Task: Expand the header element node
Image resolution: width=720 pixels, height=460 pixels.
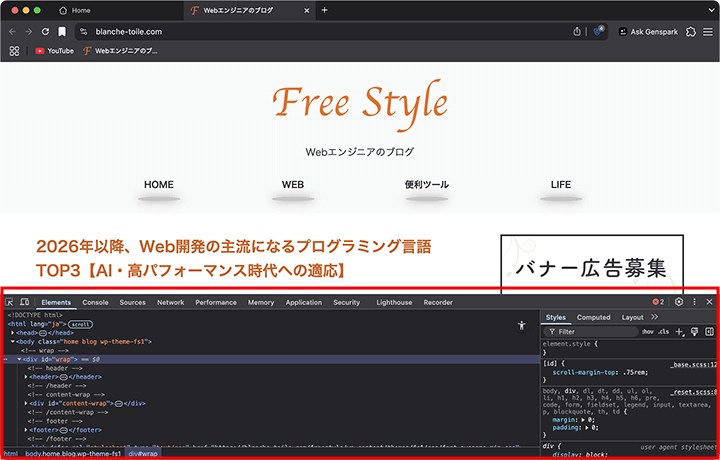Action: (x=26, y=377)
